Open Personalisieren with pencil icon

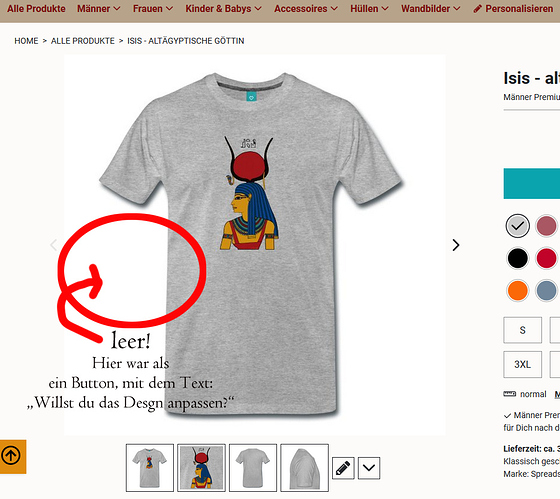(513, 9)
